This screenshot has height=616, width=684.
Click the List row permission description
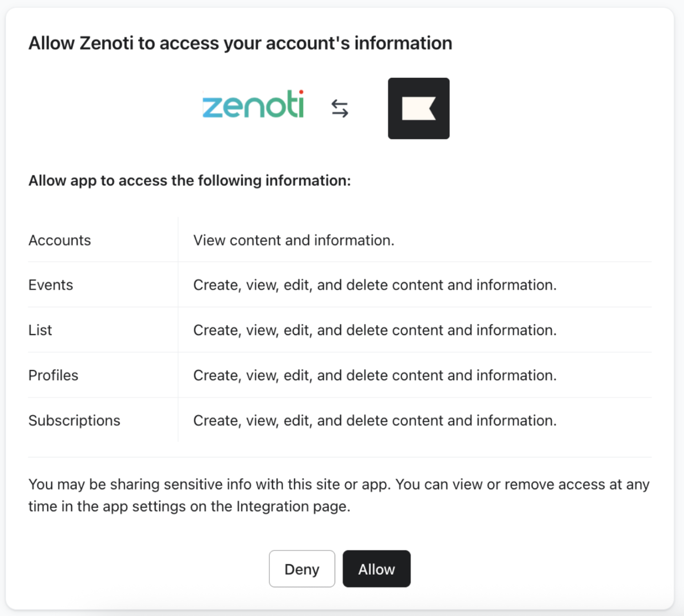click(x=375, y=330)
